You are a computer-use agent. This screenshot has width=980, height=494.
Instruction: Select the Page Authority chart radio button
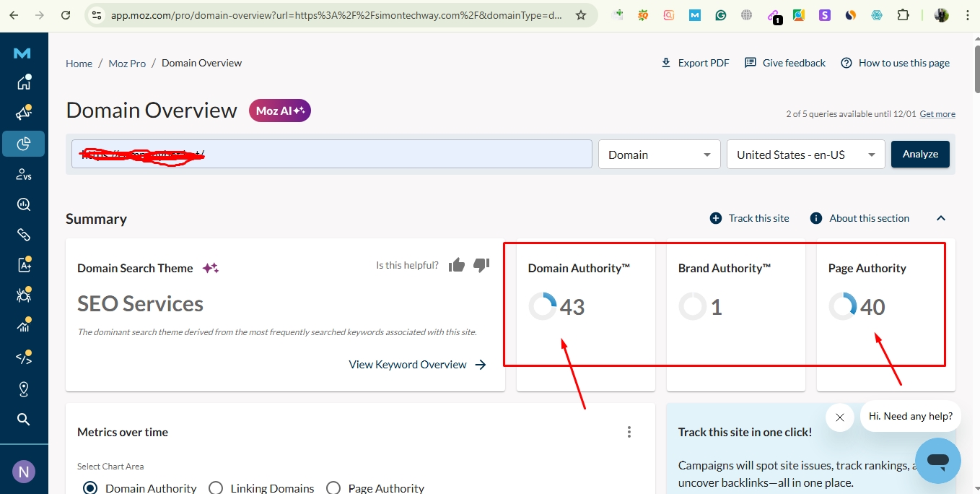click(x=333, y=488)
